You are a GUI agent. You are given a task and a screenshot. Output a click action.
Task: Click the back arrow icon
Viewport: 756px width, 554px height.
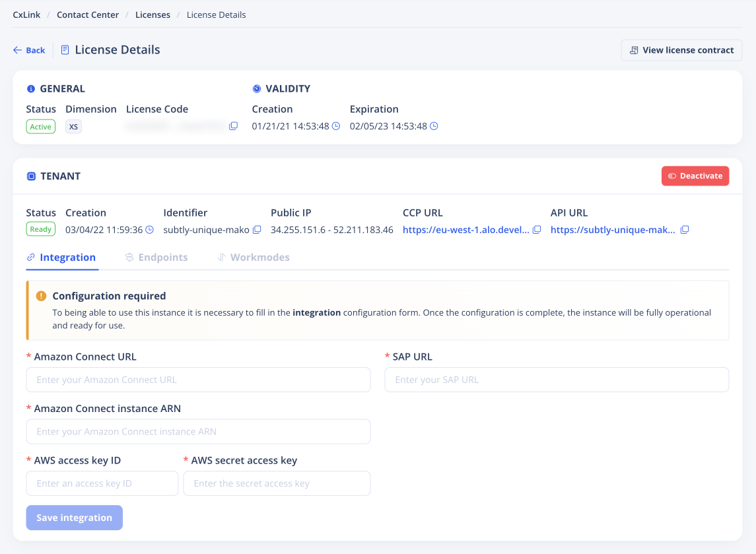pyautogui.click(x=18, y=50)
